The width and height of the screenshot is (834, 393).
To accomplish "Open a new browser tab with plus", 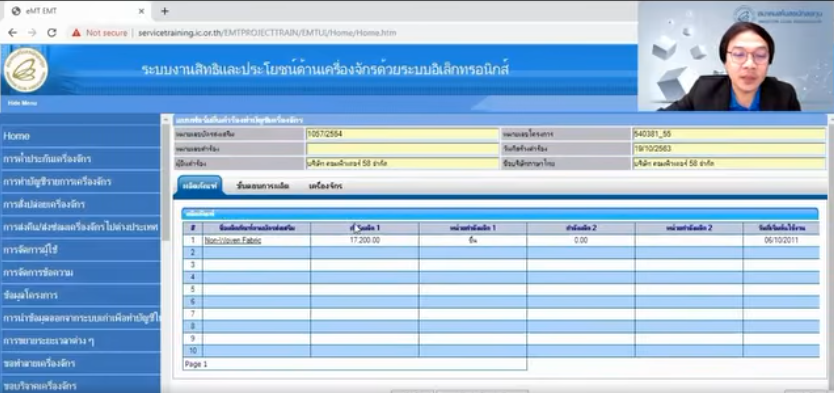I will point(164,11).
